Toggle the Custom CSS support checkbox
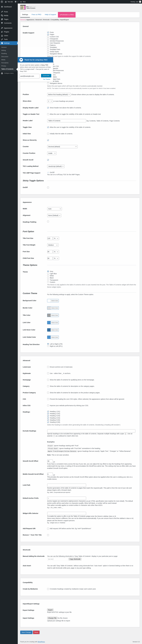142x644 pixels. (48, 37)
